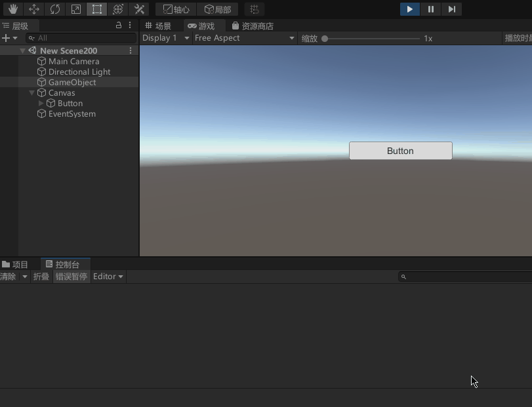Clear the console with 清除
Image resolution: width=532 pixels, height=407 pixels.
pyautogui.click(x=8, y=277)
